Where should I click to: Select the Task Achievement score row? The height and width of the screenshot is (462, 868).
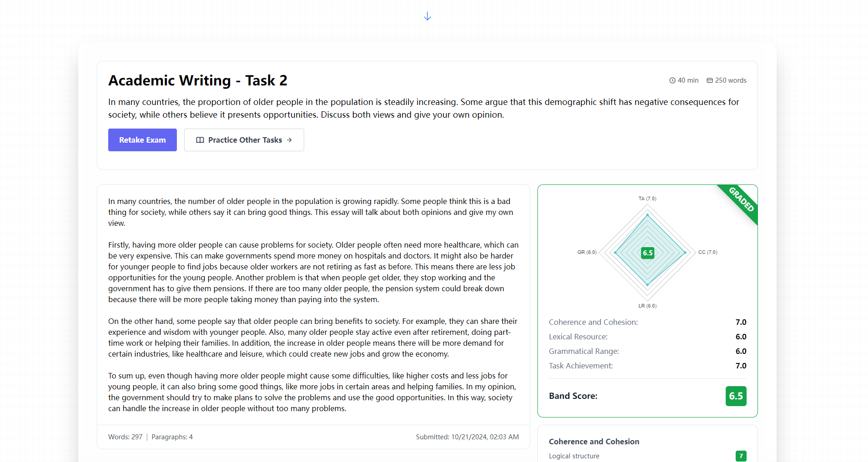coord(647,366)
